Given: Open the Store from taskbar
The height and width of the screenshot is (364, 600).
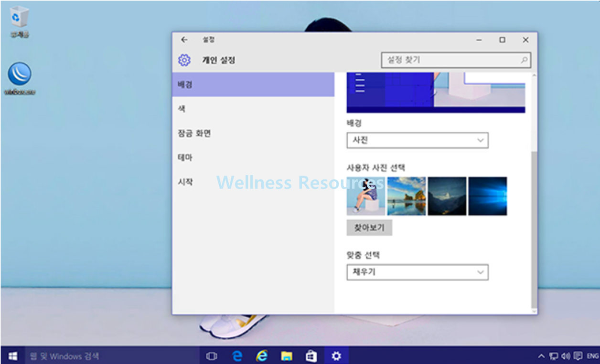Looking at the screenshot, I should (311, 356).
